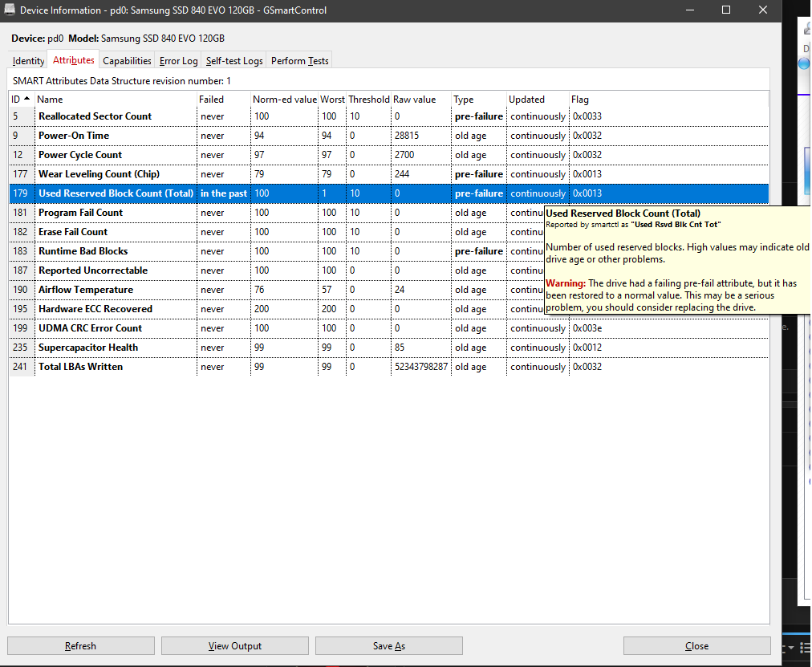
Task: Select the Power Cycle Count row
Action: click(x=389, y=155)
